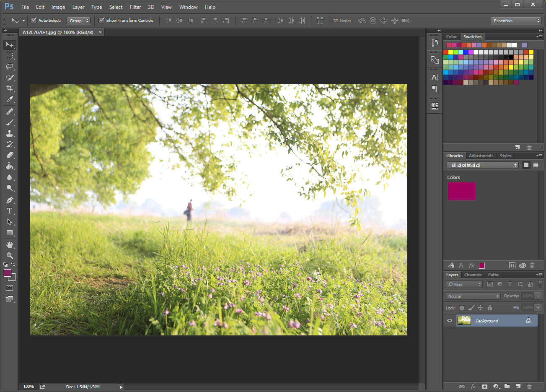Switch to the Color tab
The height and width of the screenshot is (392, 546).
(x=451, y=37)
